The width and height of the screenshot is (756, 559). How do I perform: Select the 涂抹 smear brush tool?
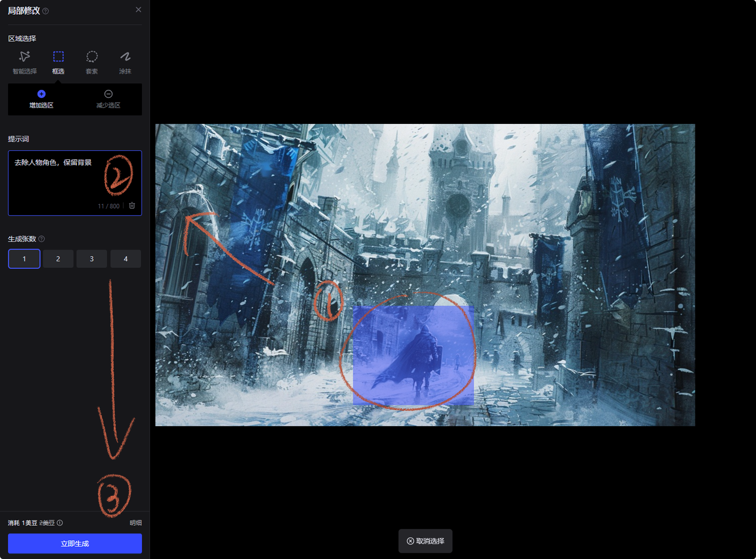click(125, 62)
